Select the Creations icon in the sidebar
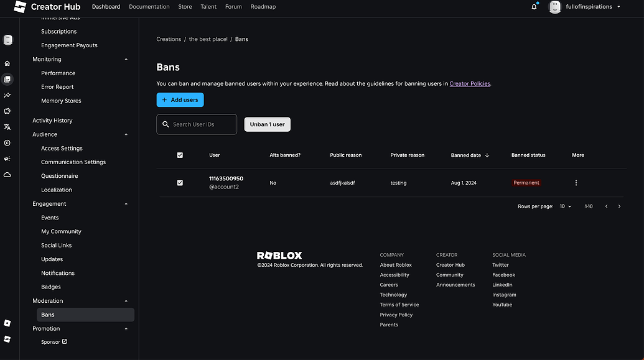This screenshot has height=360, width=644. 7,79
